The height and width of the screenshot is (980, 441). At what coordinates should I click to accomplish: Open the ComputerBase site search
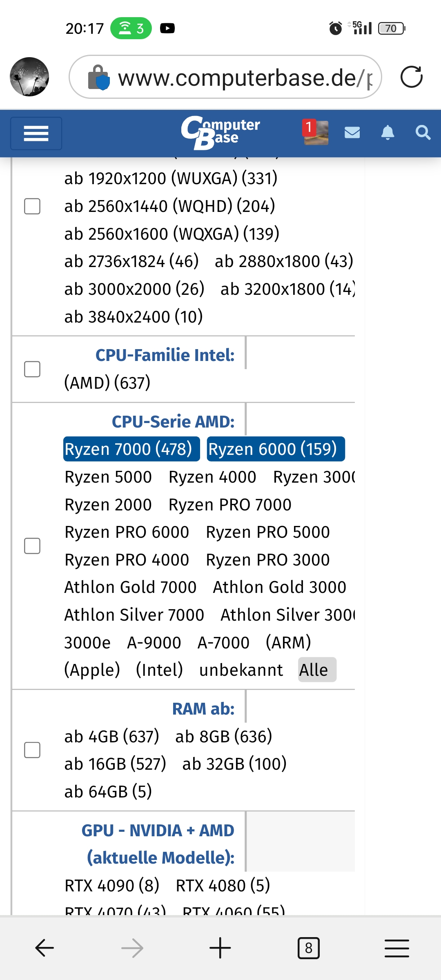pyautogui.click(x=423, y=133)
